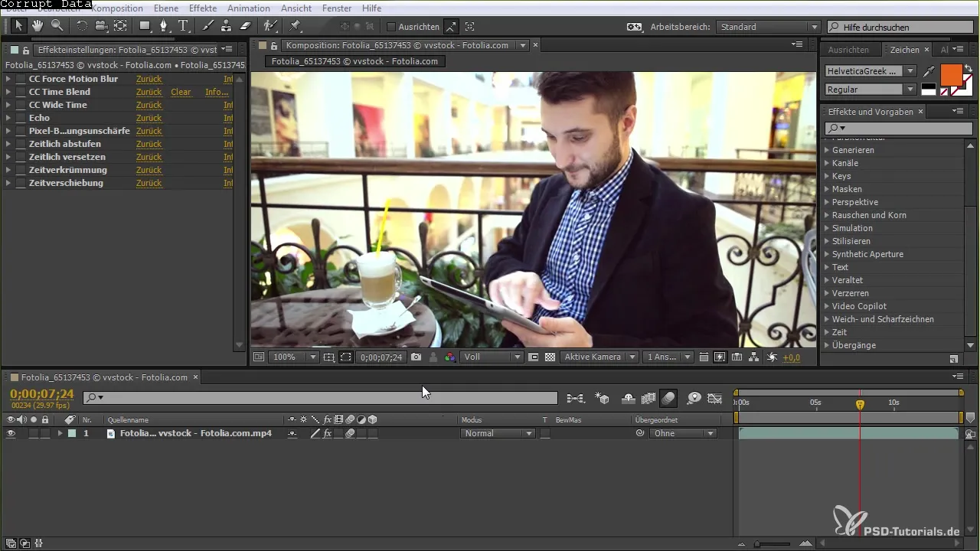
Task: Take a snapshot with camera icon
Action: [416, 357]
